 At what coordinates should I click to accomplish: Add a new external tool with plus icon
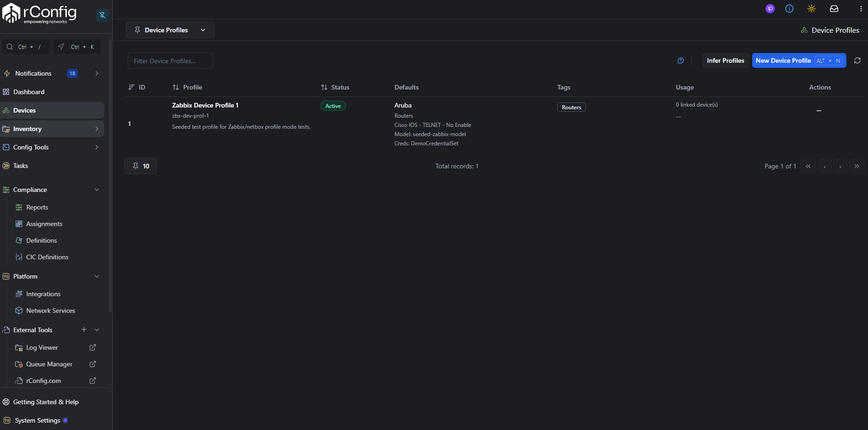point(84,329)
